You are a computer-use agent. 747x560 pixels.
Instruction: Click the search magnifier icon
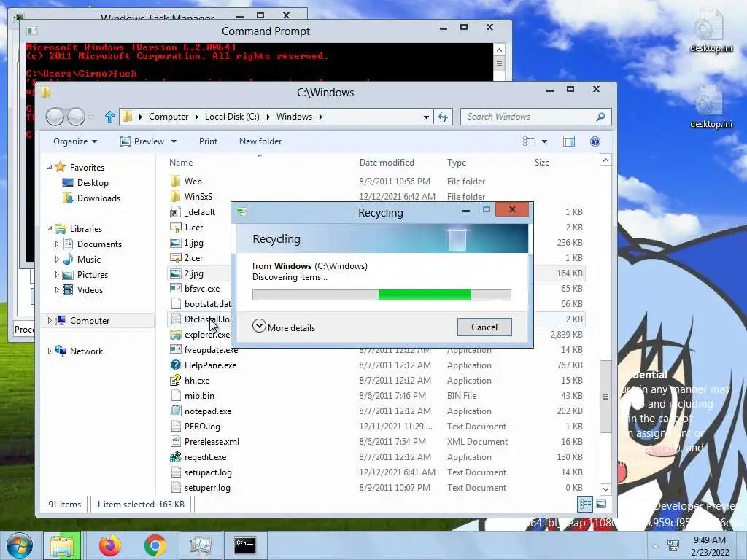pyautogui.click(x=601, y=117)
